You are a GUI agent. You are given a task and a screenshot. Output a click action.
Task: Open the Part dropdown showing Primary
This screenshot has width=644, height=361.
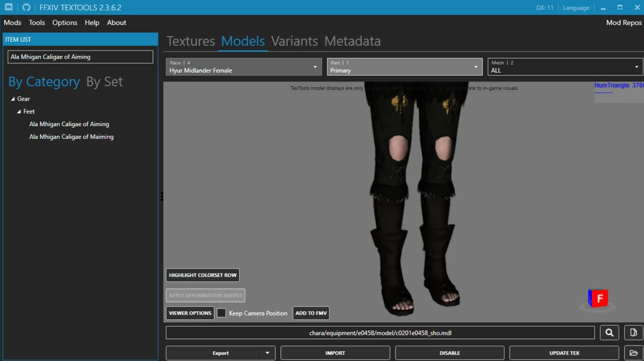coord(405,67)
